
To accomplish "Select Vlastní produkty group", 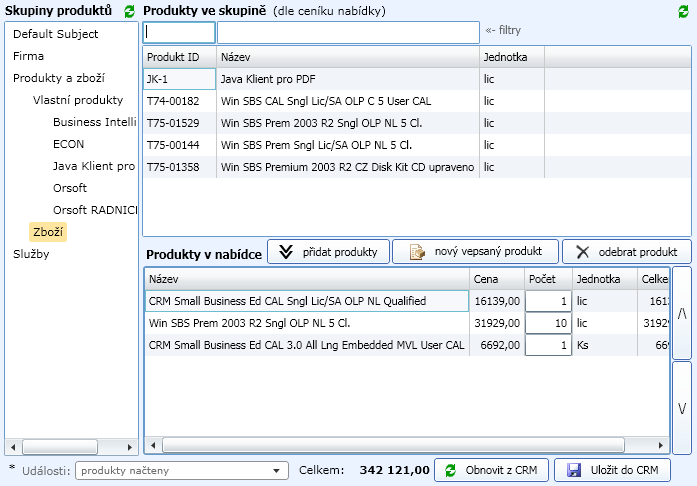I will (78, 100).
